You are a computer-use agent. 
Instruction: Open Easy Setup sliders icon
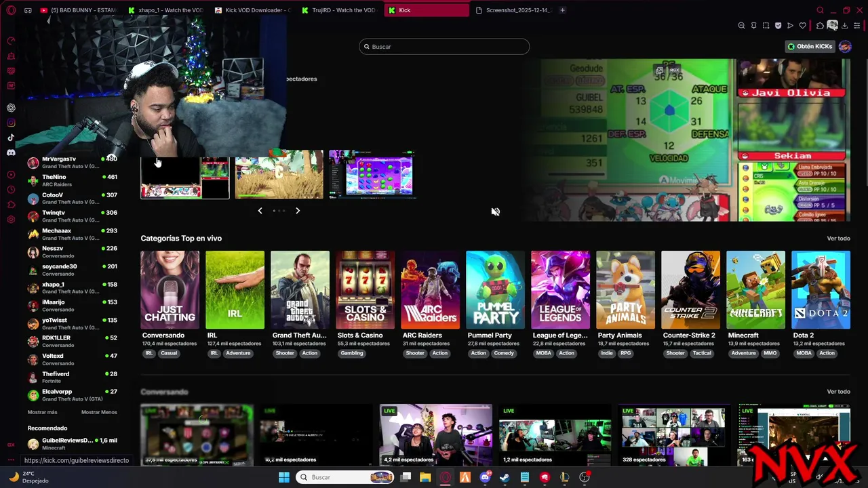[857, 26]
